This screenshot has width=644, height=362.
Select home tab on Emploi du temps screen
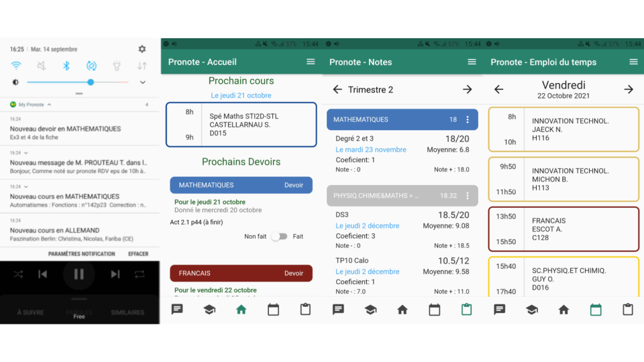pos(563,309)
